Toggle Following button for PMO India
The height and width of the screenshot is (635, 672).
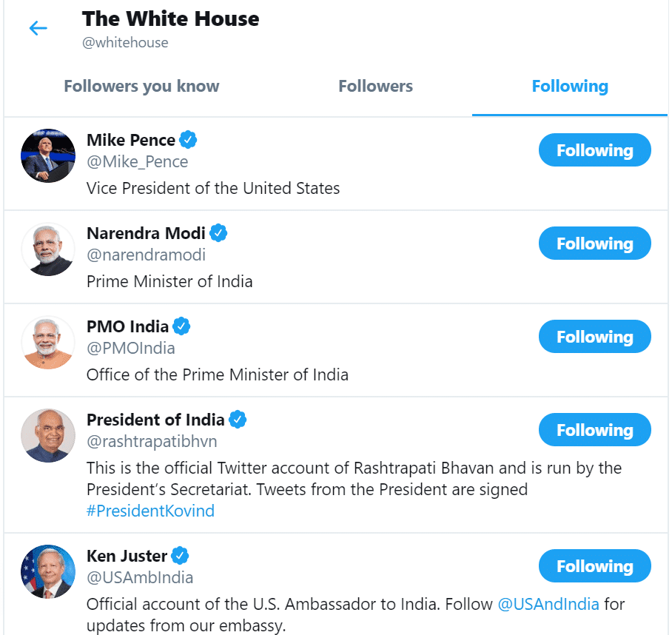[x=594, y=337]
